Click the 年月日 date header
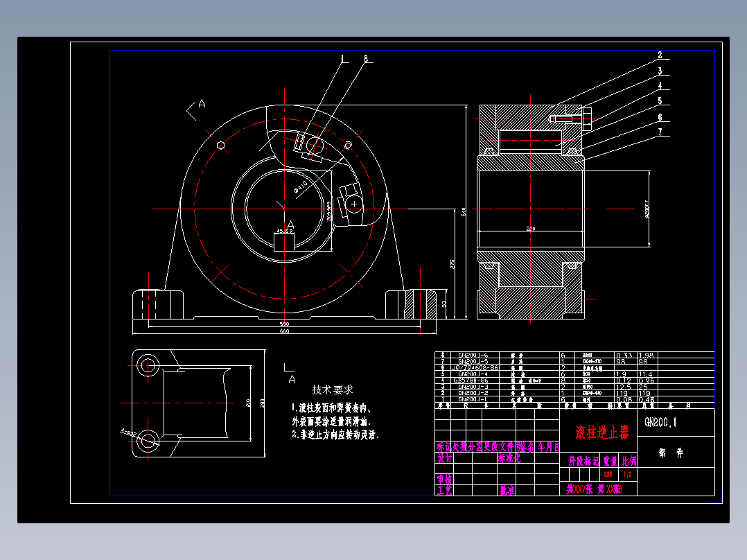 click(548, 447)
